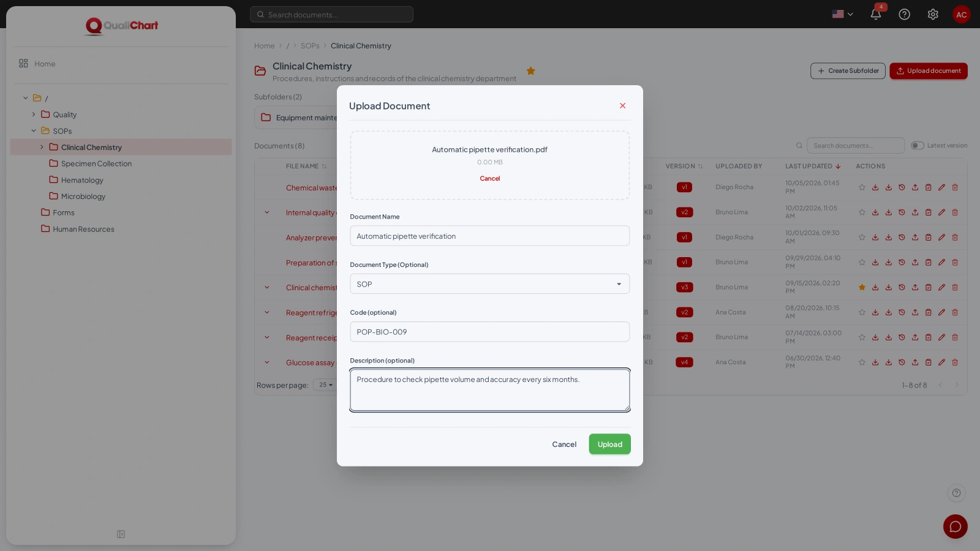Go to Home in the sidebar

coord(45,64)
